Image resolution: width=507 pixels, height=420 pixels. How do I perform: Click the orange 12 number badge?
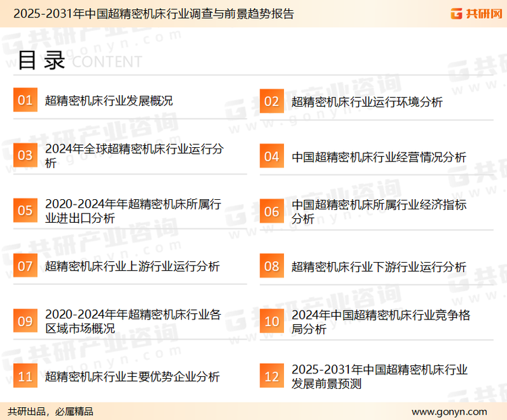(x=272, y=376)
